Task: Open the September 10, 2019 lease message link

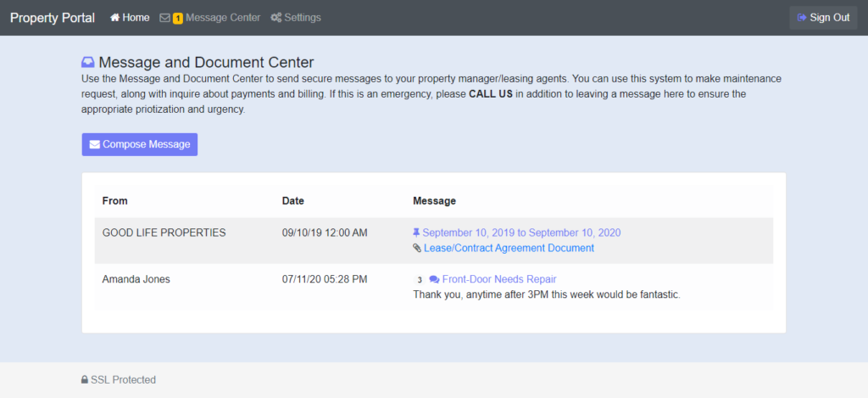Action: 521,233
